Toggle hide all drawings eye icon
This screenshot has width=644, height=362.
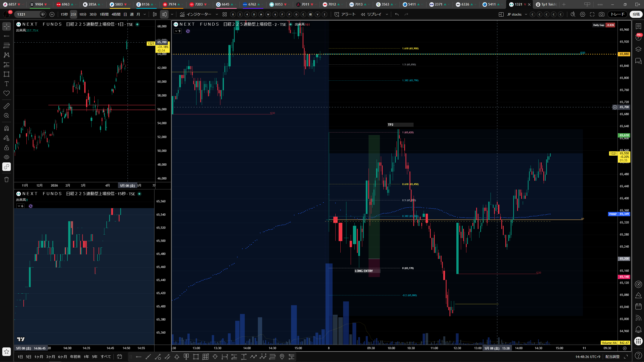7,157
